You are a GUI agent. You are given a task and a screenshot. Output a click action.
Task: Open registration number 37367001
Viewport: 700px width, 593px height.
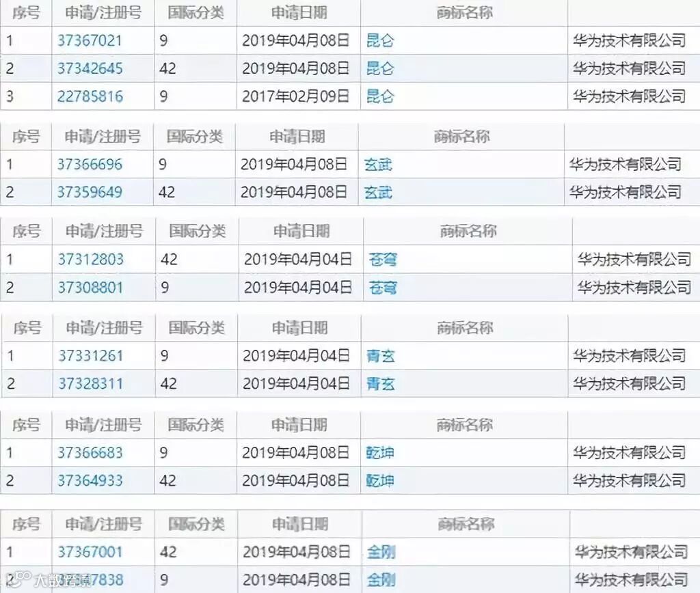[90, 552]
